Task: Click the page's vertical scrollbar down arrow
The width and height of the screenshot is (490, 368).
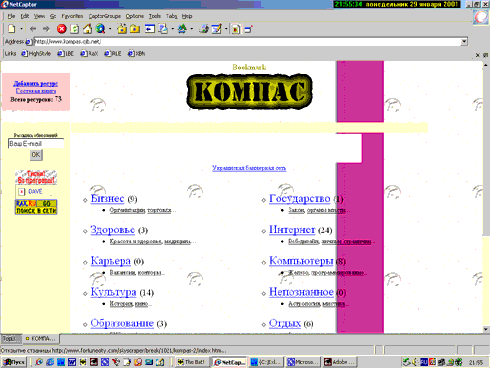Action: [486, 329]
